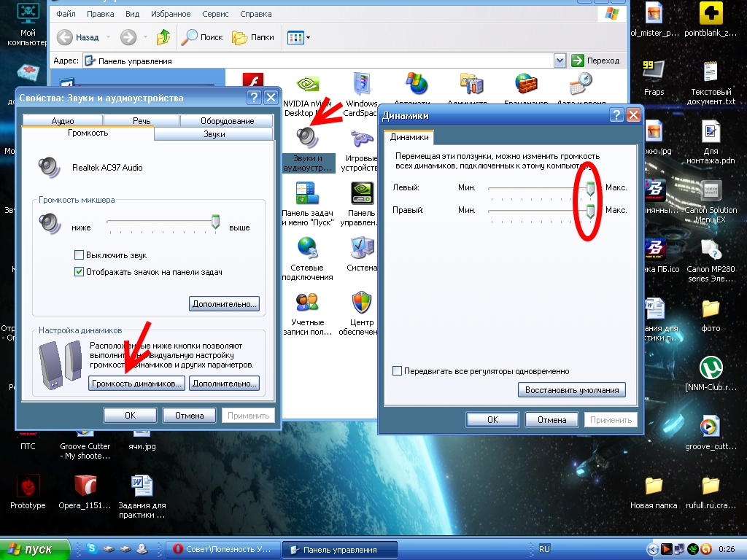
Task: Open the Вид menu
Action: point(133,14)
